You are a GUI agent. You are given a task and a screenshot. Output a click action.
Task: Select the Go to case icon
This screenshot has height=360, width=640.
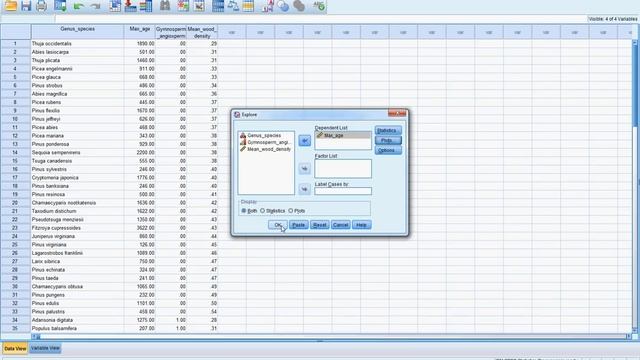click(x=115, y=6)
